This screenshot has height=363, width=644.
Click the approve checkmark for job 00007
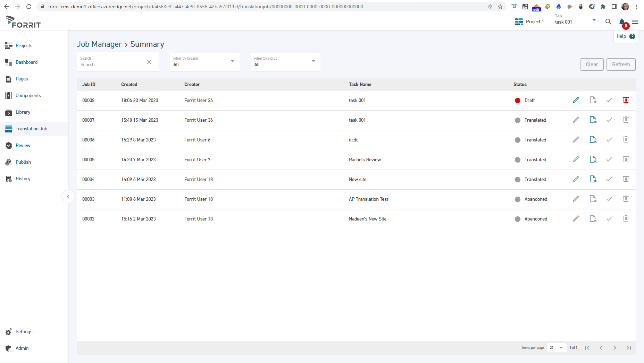[x=609, y=120]
